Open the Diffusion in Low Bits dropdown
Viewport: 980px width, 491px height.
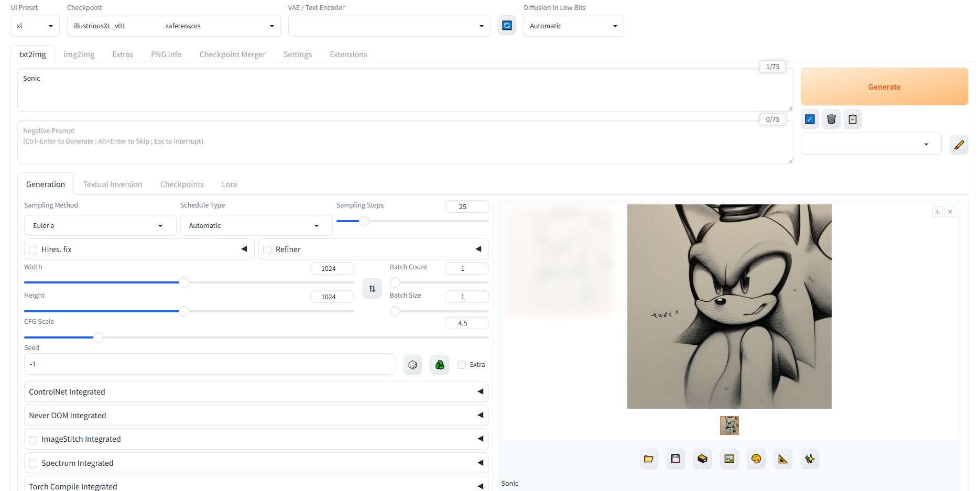(574, 26)
